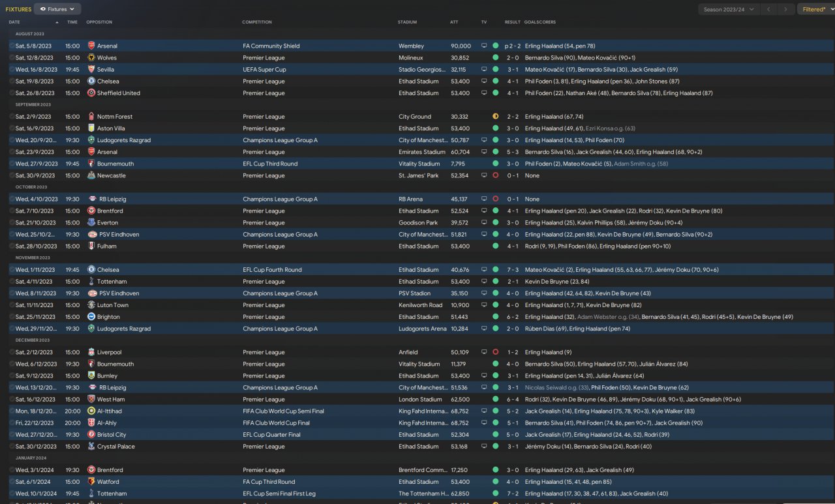Sort fixtures by the Date column header
This screenshot has height=504, width=835.
(14, 22)
